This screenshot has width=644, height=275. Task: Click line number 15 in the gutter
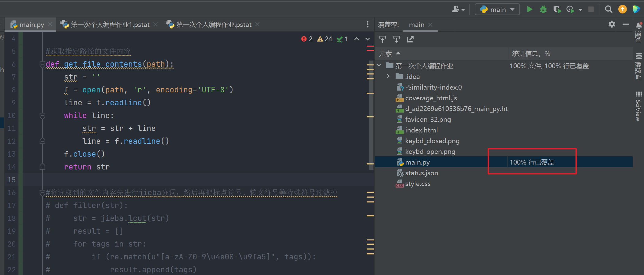click(x=12, y=180)
